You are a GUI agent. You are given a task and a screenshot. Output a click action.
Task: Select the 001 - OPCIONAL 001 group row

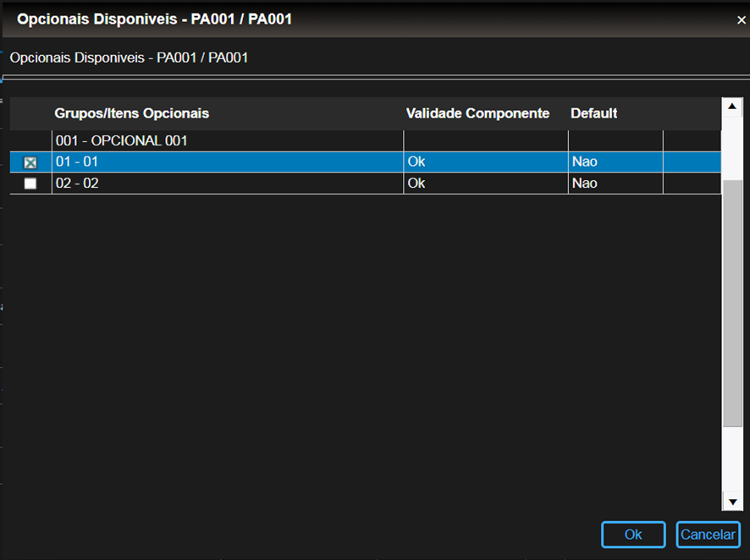[x=121, y=140]
